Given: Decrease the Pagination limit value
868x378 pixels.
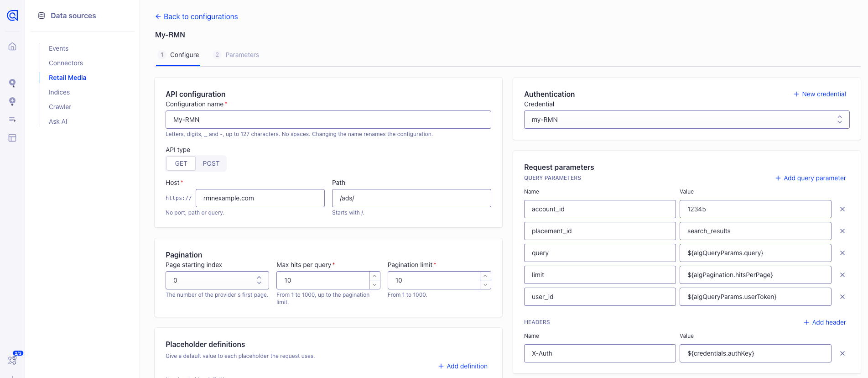Looking at the screenshot, I should click(485, 285).
